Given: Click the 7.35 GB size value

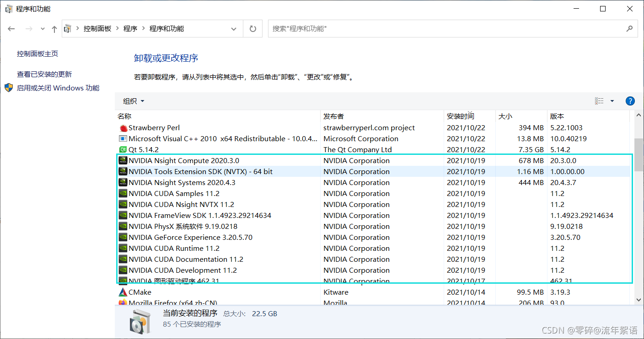Looking at the screenshot, I should [531, 150].
